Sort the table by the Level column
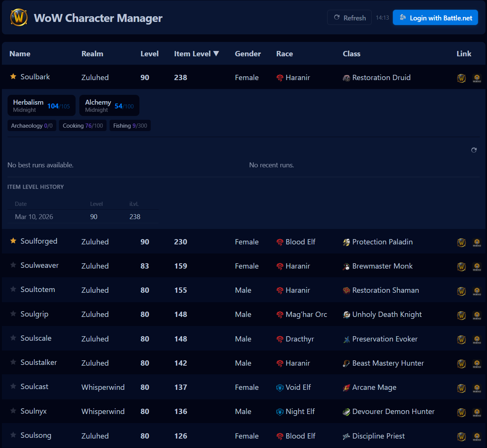This screenshot has width=487, height=448. [149, 54]
